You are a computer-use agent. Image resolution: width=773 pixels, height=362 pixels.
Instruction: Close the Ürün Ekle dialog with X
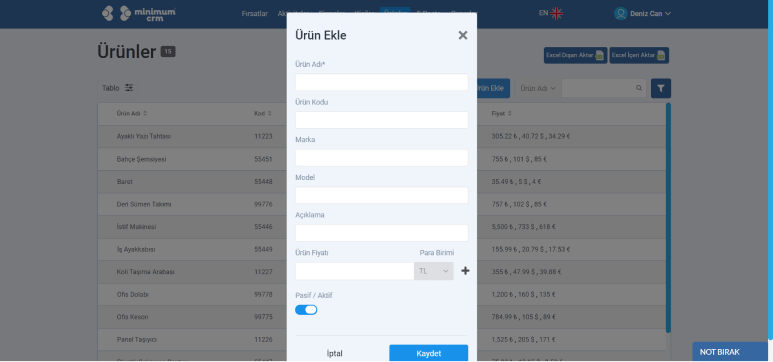(462, 35)
